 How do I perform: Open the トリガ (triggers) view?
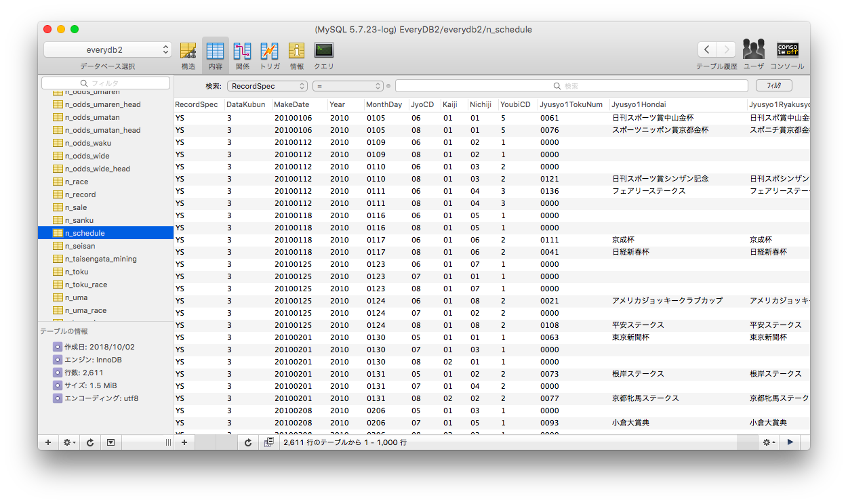pos(270,56)
